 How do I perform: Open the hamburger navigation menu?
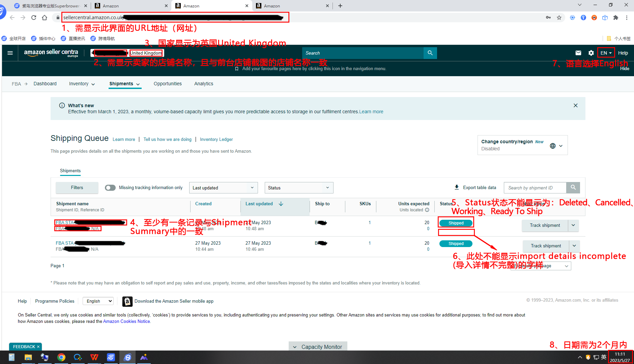click(10, 53)
